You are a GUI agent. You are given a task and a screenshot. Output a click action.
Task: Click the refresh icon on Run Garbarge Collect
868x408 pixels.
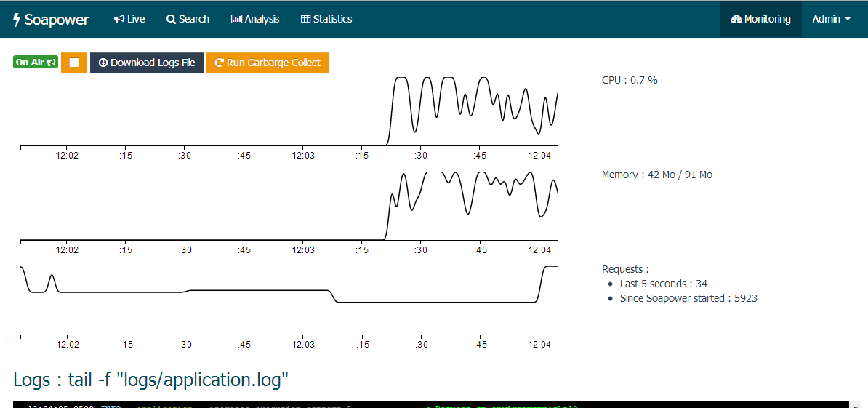[x=220, y=63]
